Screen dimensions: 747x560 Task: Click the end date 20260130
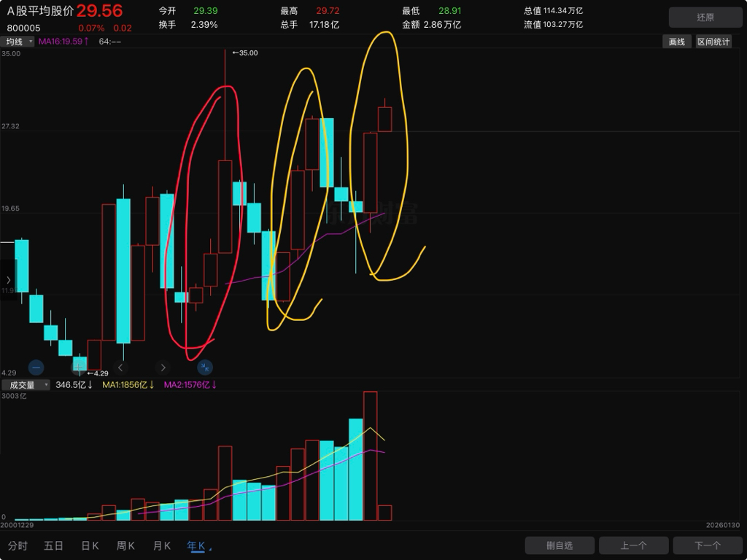tap(723, 525)
